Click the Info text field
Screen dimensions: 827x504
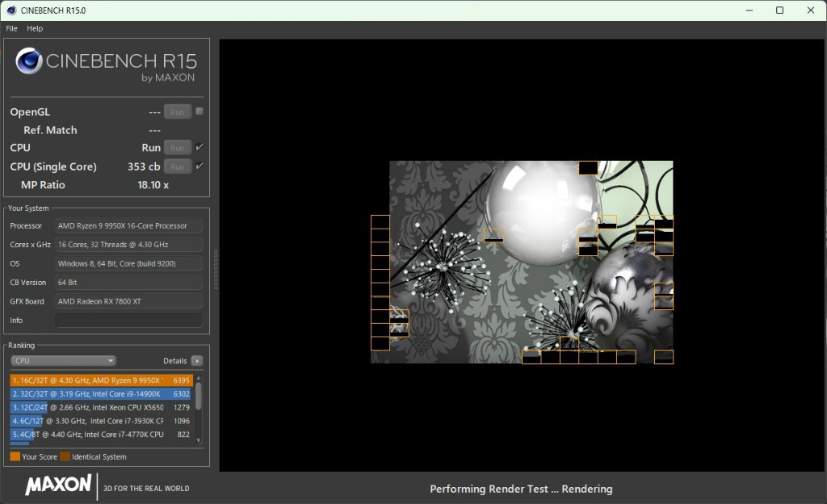click(x=128, y=321)
